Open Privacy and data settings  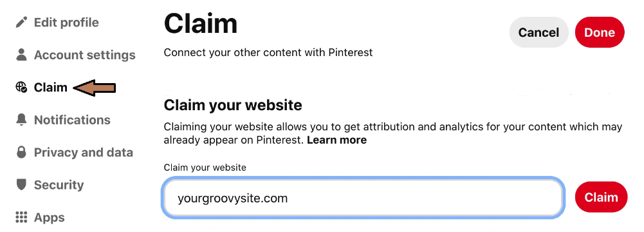point(84,152)
